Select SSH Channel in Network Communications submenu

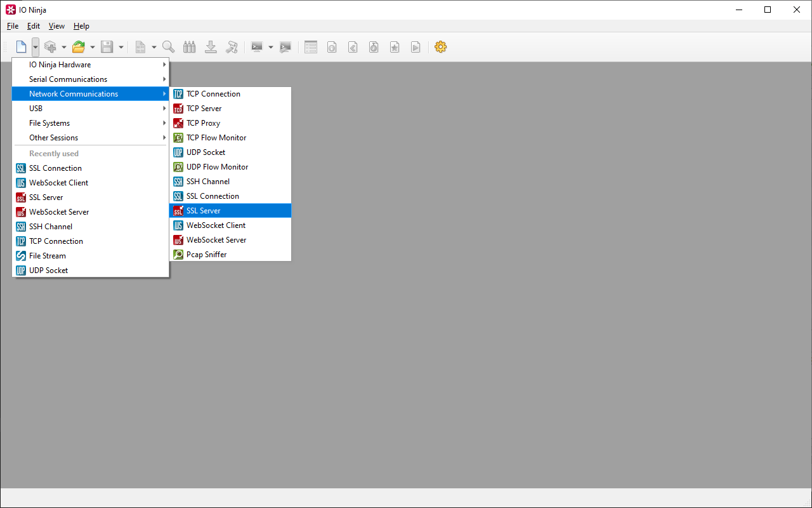coord(230,182)
